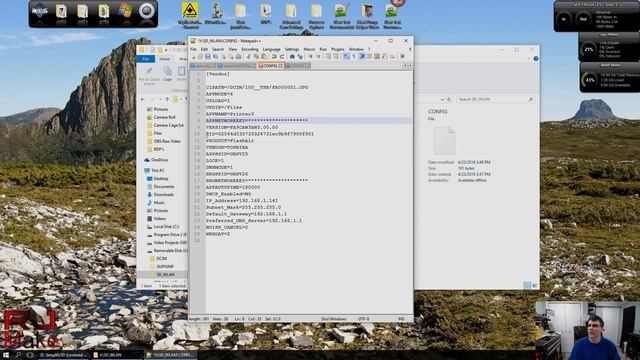
Task: Click the green Undo arrow in Notepad++
Action: tap(273, 56)
